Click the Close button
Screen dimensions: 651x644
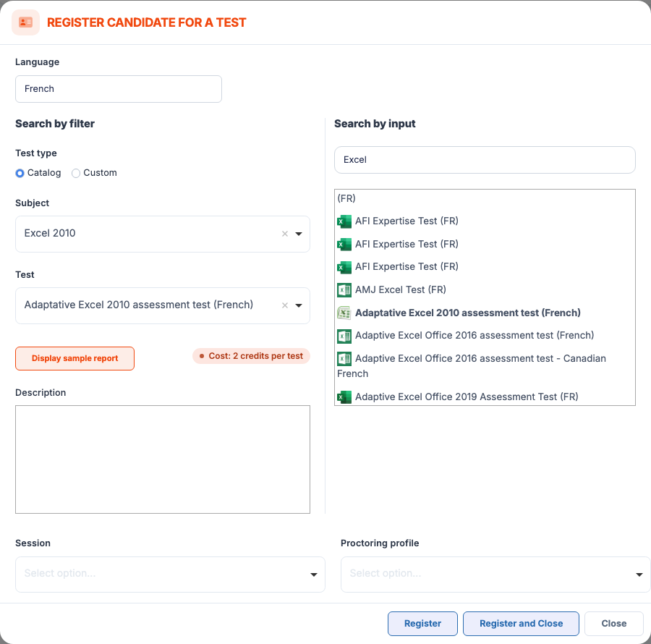coord(614,624)
